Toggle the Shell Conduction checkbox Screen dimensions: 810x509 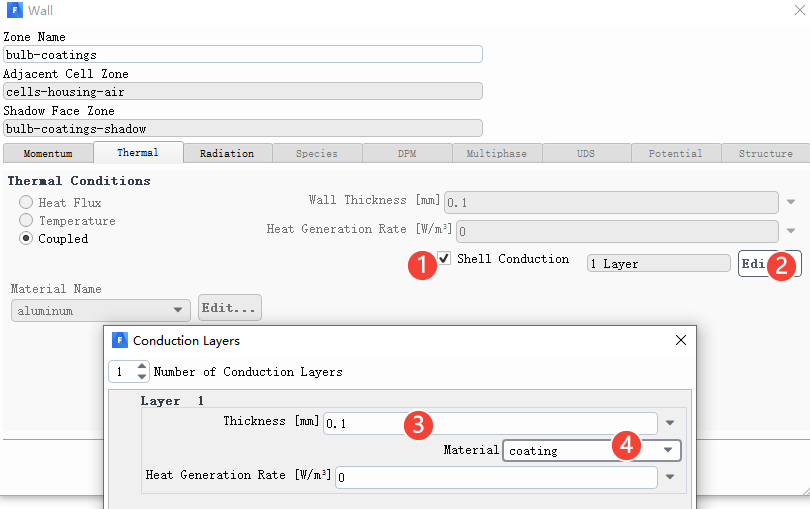pos(444,258)
